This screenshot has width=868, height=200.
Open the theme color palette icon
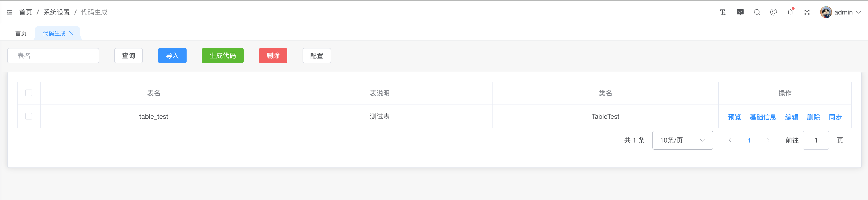pos(773,12)
